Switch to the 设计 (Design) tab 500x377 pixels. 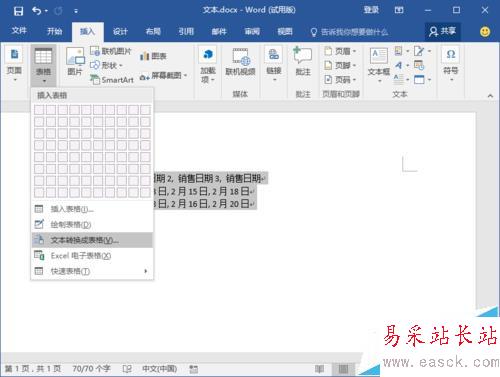[x=120, y=31]
